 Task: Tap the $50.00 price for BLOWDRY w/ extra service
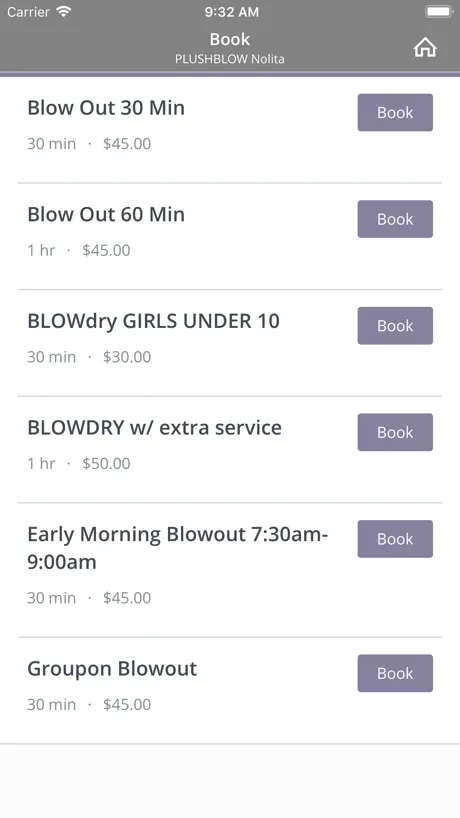(x=106, y=463)
